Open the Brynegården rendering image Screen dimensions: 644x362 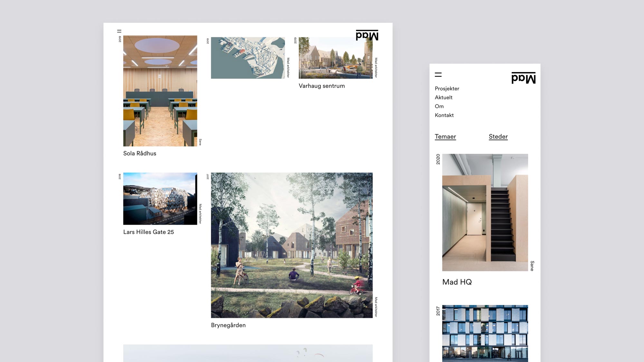(x=291, y=245)
